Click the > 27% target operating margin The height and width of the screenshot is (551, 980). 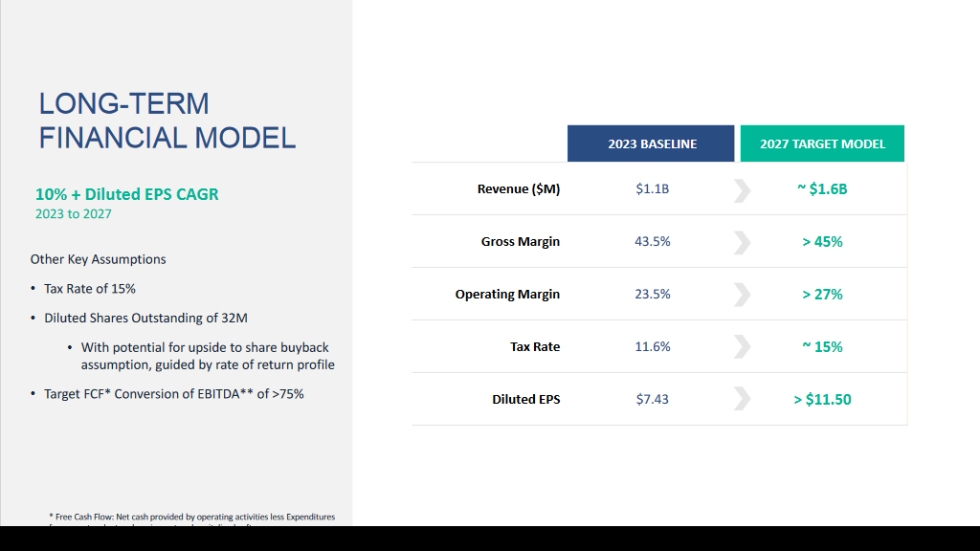pyautogui.click(x=822, y=295)
